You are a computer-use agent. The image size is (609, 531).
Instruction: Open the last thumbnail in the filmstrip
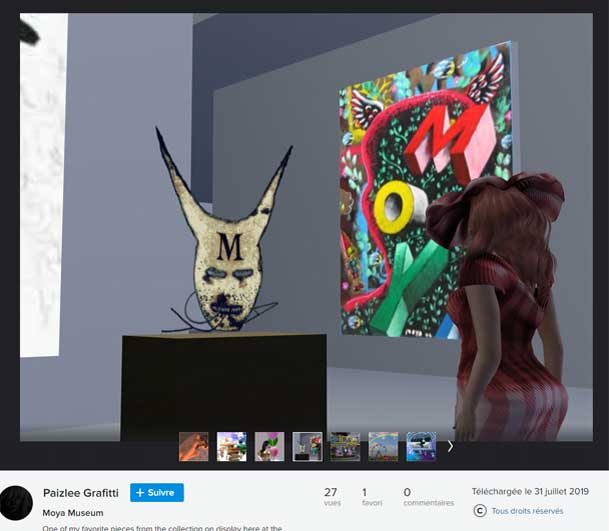[421, 446]
